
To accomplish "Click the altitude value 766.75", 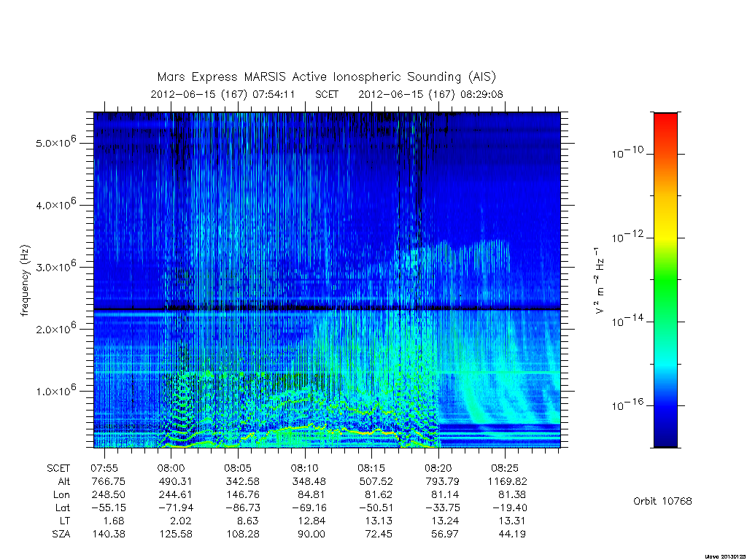I will [x=108, y=482].
